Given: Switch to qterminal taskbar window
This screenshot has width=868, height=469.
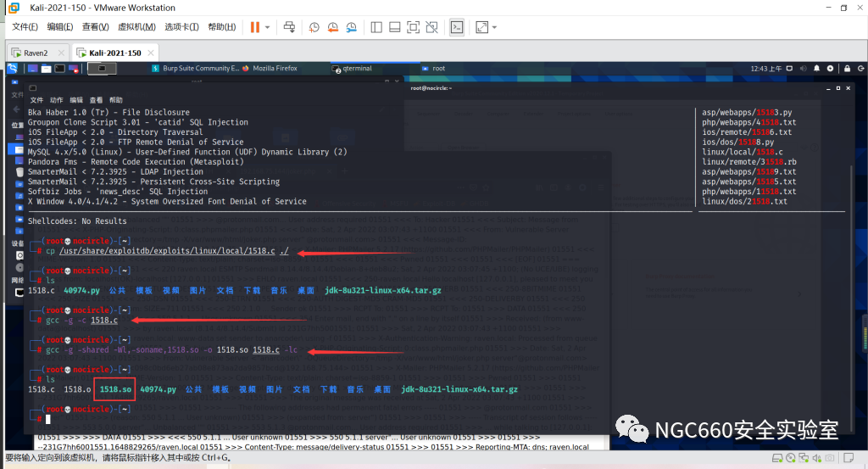Looking at the screenshot, I should (x=352, y=69).
